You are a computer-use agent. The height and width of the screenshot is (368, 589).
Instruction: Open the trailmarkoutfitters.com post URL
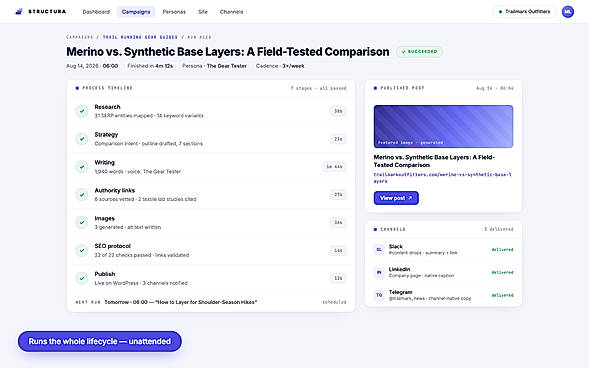tap(443, 178)
